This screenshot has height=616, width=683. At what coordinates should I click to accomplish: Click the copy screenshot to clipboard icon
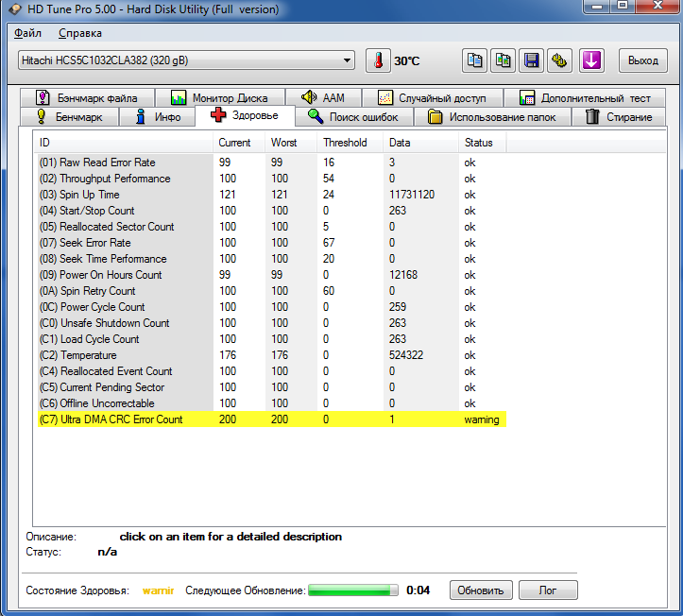[x=504, y=60]
